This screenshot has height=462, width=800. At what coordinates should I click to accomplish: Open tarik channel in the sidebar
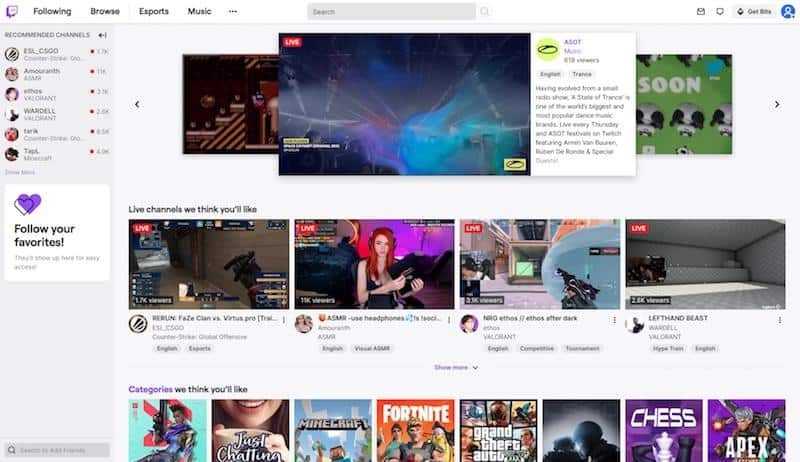[57, 134]
